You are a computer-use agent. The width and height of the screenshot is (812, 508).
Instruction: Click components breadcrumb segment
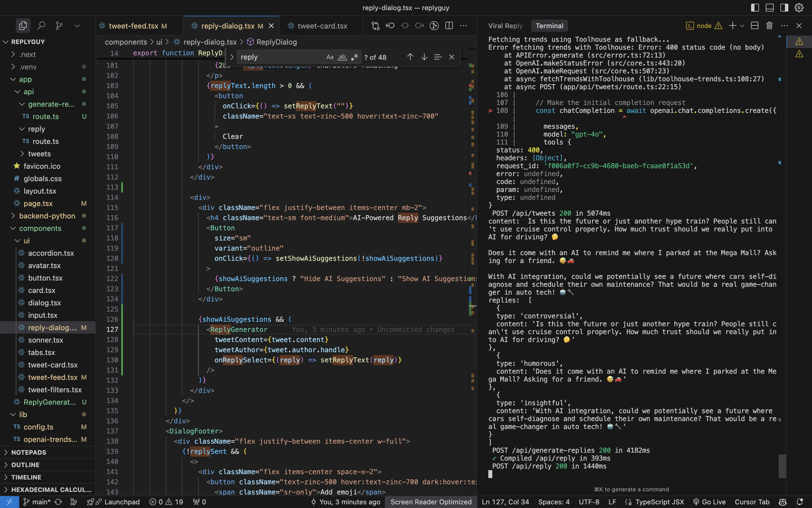click(126, 42)
